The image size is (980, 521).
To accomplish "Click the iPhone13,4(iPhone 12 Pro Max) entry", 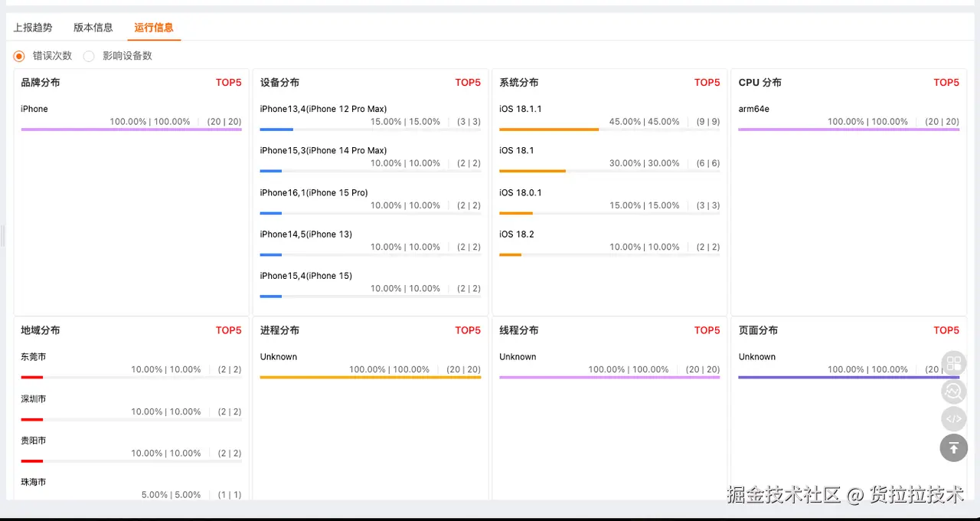I will click(x=323, y=109).
